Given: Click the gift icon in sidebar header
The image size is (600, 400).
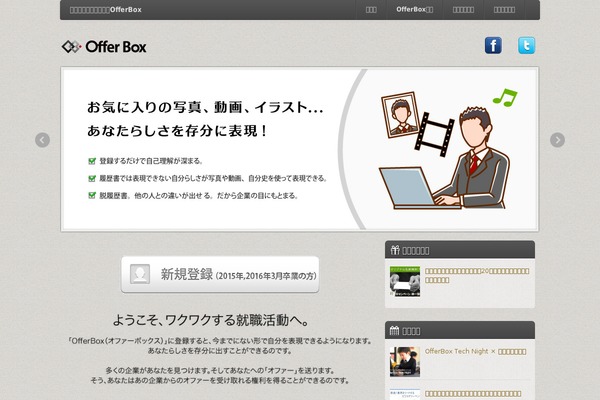Looking at the screenshot, I should [x=395, y=250].
